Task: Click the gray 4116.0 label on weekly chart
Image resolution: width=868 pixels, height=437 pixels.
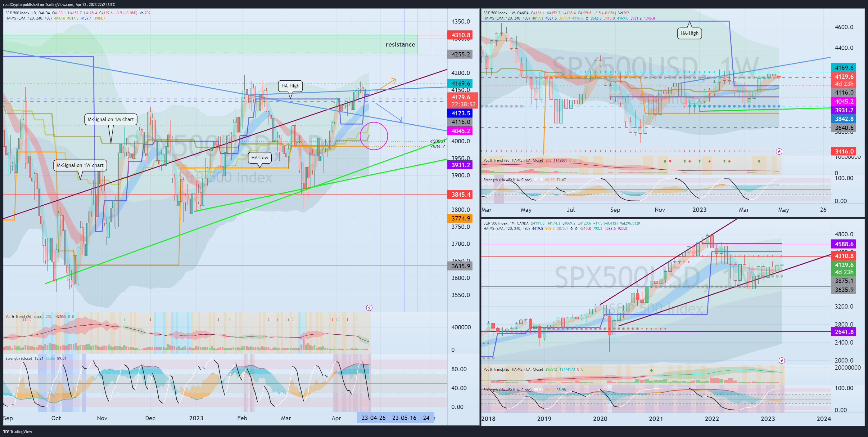Action: 844,93
